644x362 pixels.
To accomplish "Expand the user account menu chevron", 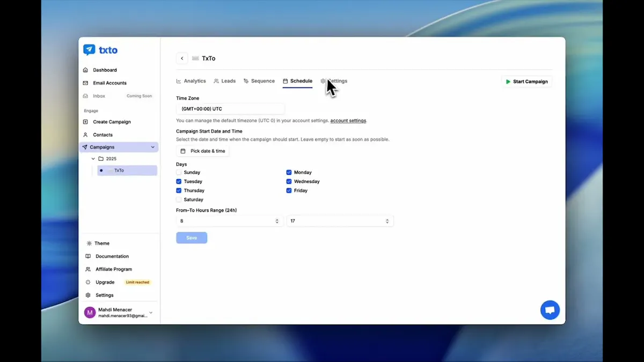I will [151, 313].
